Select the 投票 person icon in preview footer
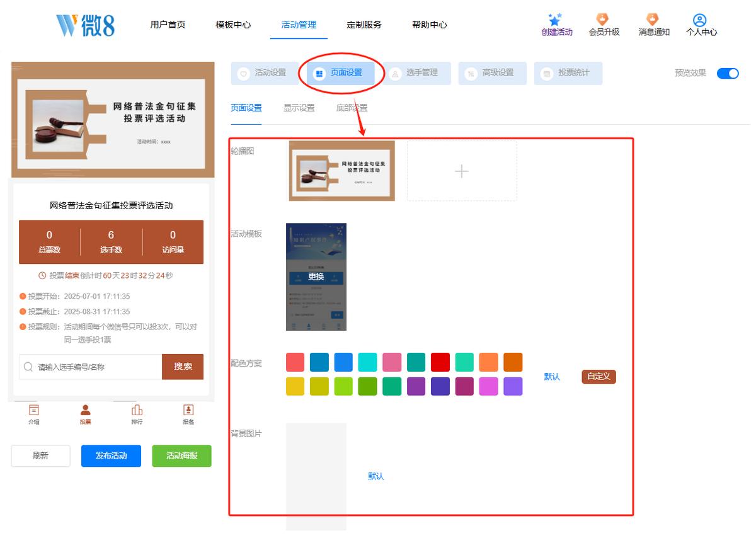Screen dimensions: 756x538 (x=86, y=410)
